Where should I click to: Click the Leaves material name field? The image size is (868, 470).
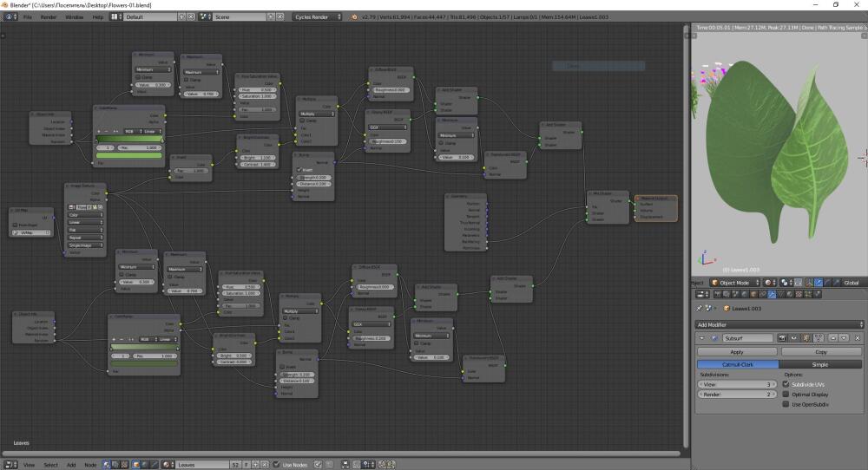tap(202, 465)
